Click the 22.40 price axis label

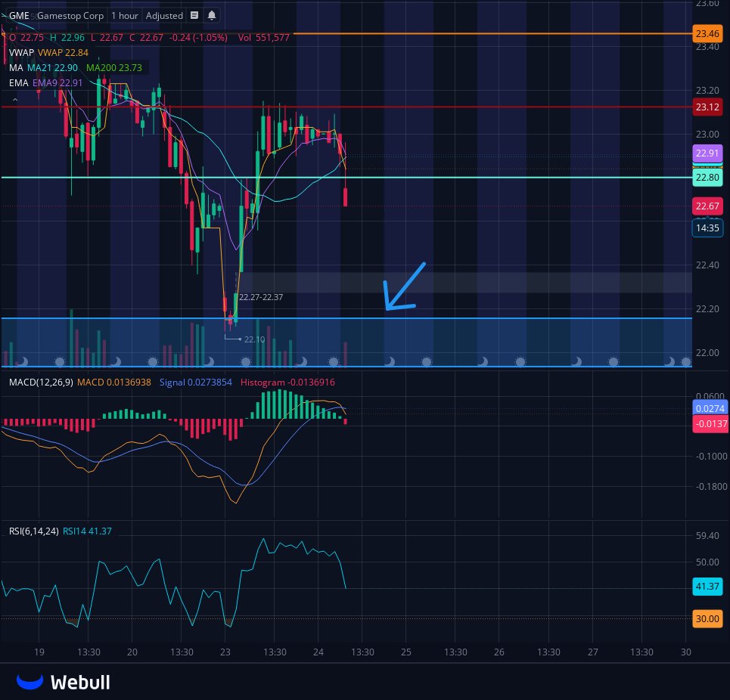[x=707, y=265]
